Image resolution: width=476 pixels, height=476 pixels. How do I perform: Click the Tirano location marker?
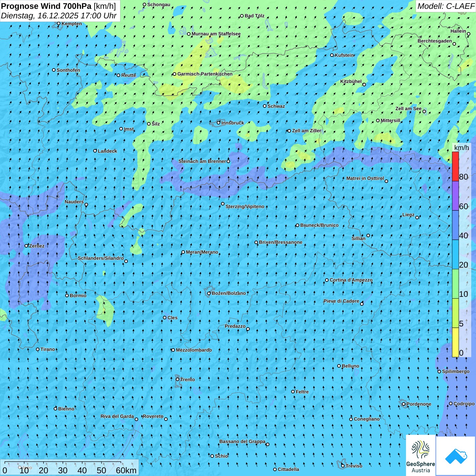[38, 350]
